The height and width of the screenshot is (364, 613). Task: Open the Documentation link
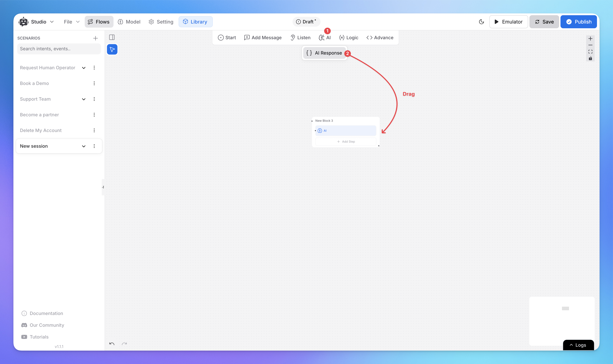(42, 313)
